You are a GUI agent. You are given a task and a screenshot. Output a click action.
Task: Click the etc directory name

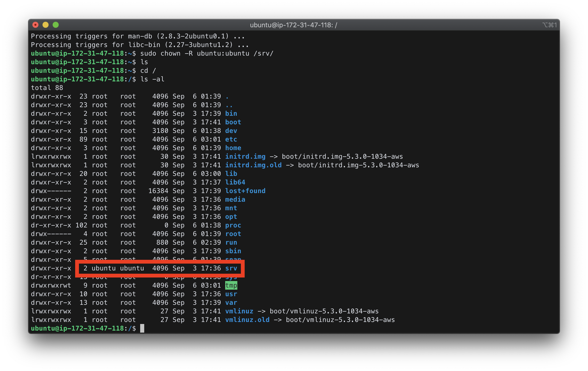(x=231, y=139)
